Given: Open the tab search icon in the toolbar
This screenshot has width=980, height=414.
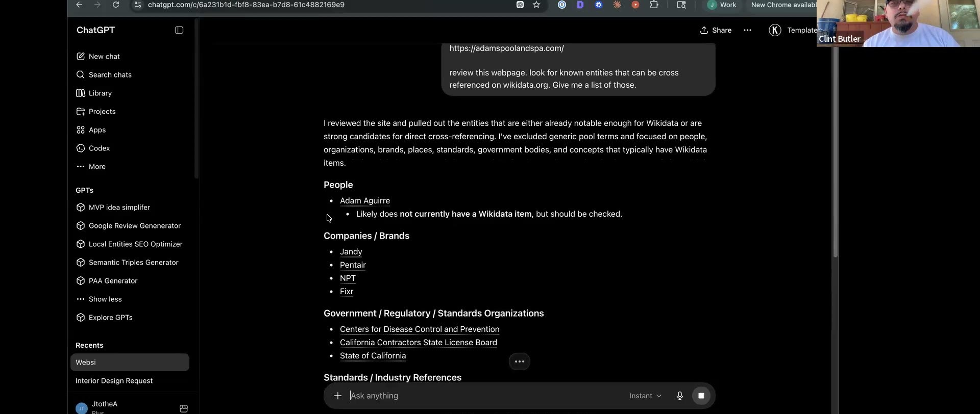Looking at the screenshot, I should tap(681, 5).
